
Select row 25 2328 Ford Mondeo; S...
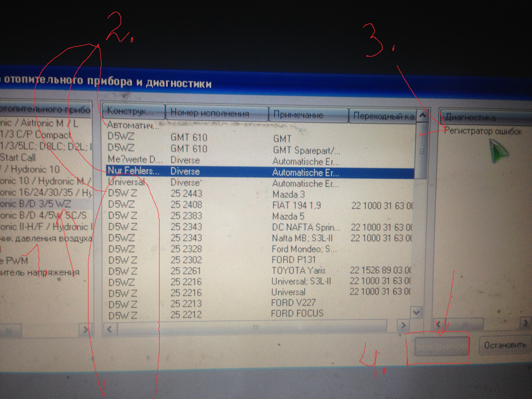point(259,249)
